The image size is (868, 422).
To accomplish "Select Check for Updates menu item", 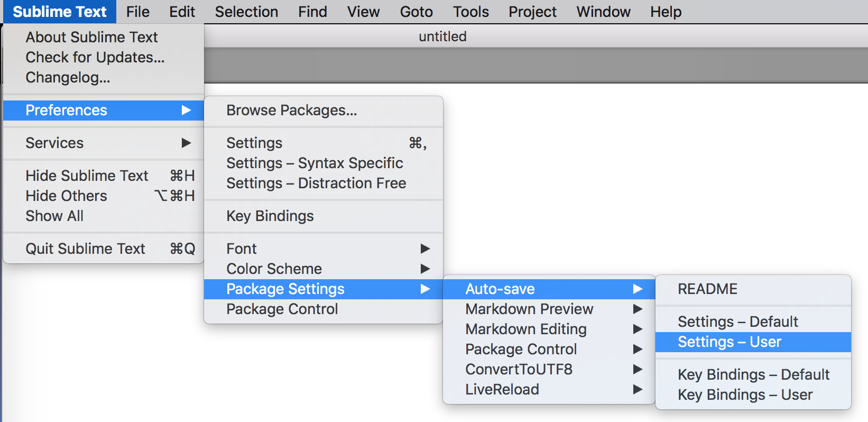I will (x=95, y=57).
